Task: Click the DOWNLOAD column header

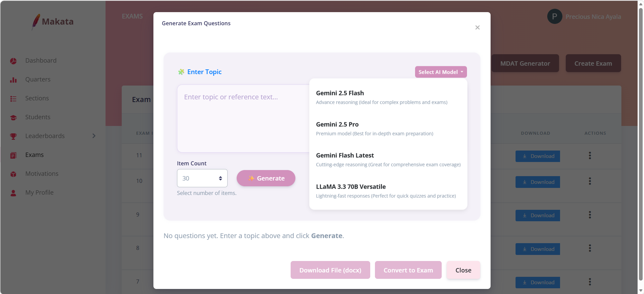Action: pyautogui.click(x=535, y=133)
